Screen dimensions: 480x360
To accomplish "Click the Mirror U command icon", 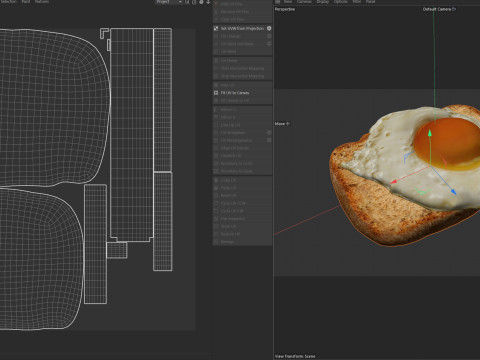I will (x=216, y=109).
